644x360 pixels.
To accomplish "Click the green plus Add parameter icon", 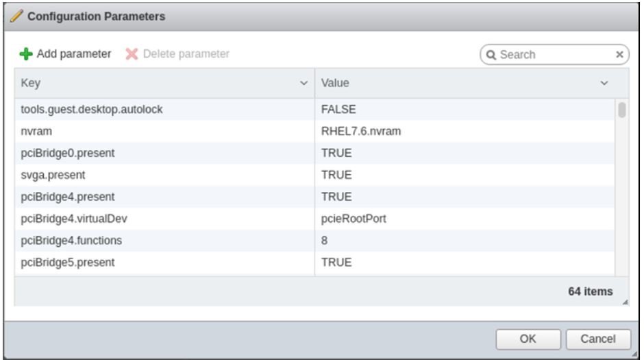I will (25, 53).
